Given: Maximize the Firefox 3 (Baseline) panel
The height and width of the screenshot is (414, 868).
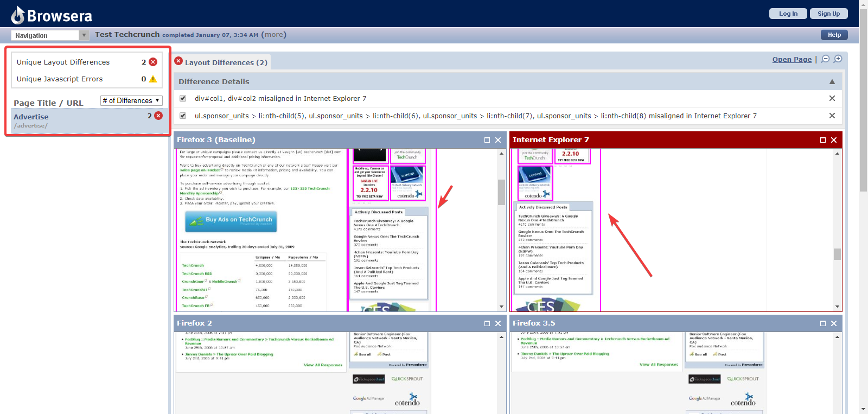Looking at the screenshot, I should pos(487,140).
